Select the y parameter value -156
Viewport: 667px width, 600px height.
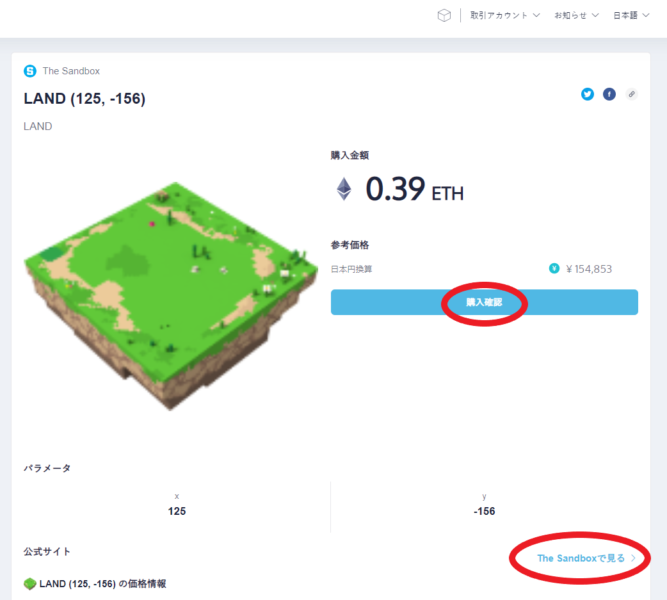pyautogui.click(x=484, y=511)
